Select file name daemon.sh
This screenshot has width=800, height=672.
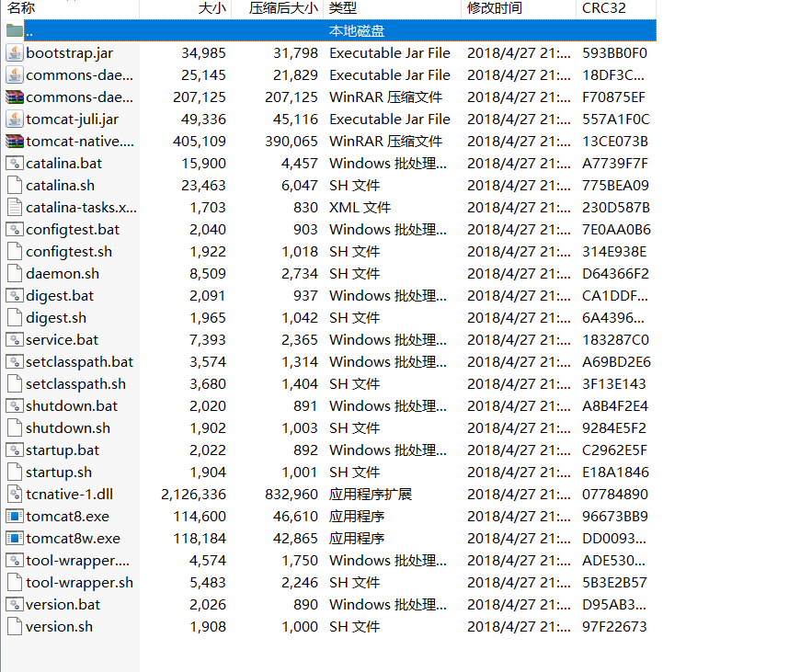(63, 274)
